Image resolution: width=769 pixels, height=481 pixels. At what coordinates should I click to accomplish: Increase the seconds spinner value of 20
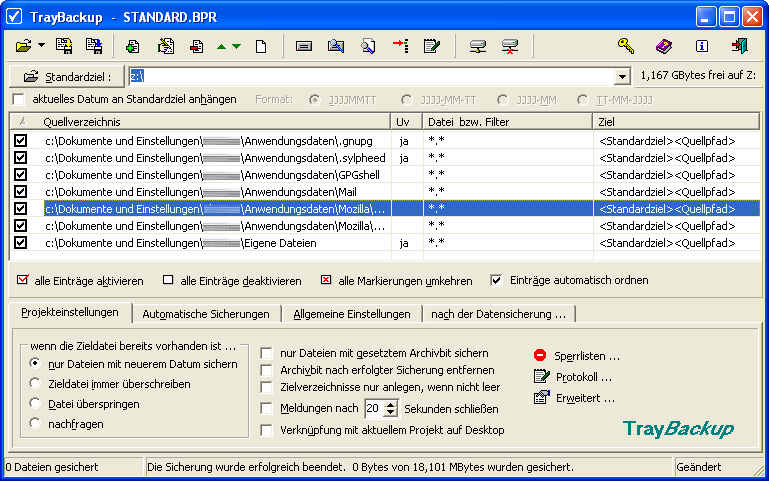[391, 404]
